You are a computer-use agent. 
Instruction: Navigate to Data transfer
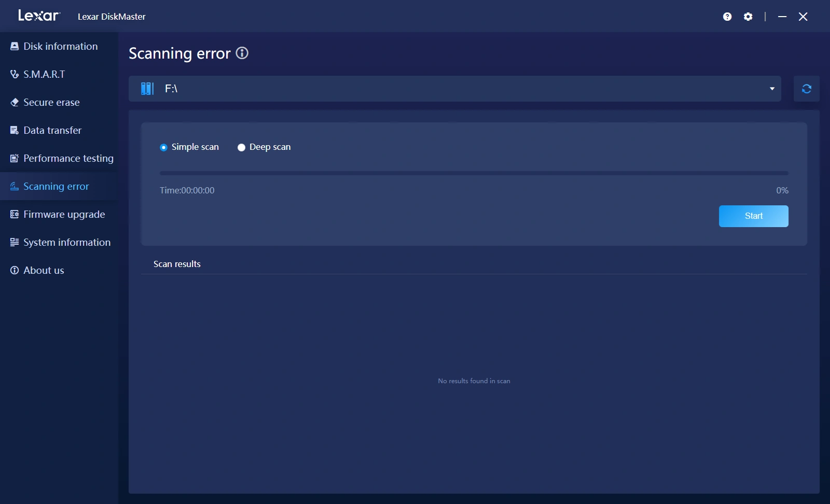coord(59,130)
